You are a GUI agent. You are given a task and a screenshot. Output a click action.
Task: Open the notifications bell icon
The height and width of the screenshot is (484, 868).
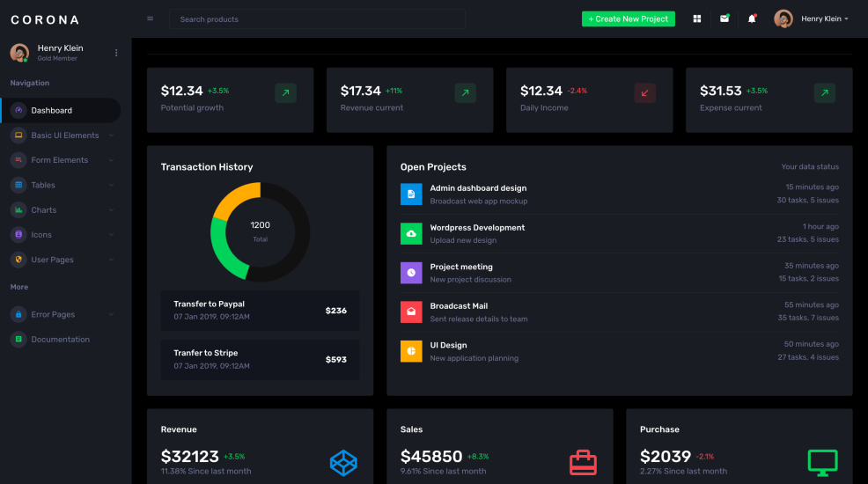tap(752, 18)
